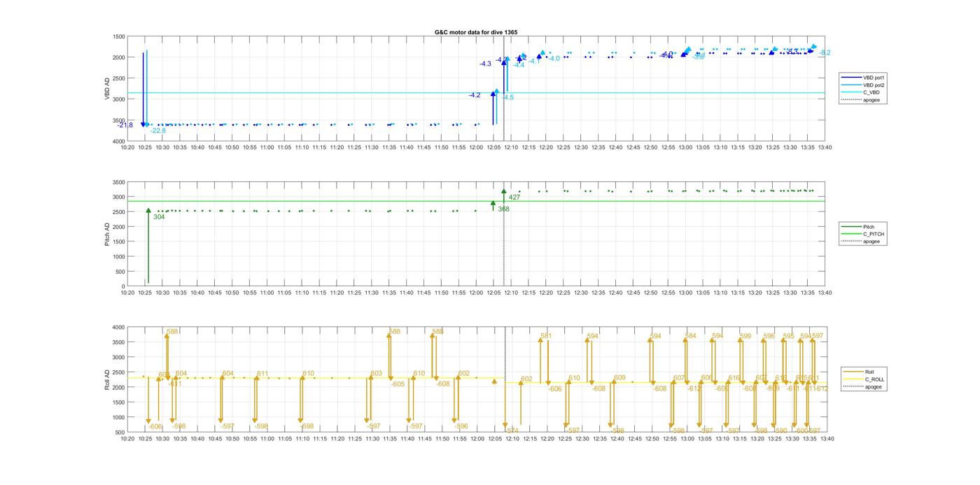The image size is (980, 485).
Task: Click the '599' roll data label
Action: (745, 336)
